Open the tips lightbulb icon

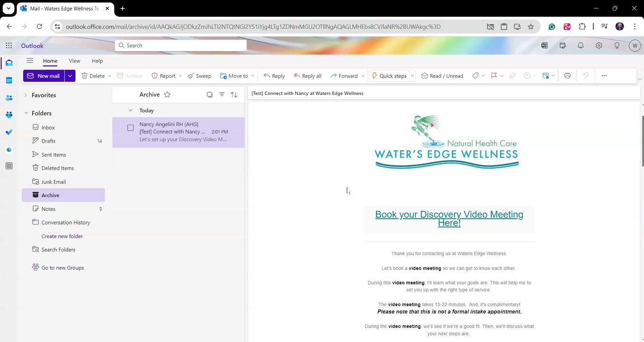tap(617, 46)
